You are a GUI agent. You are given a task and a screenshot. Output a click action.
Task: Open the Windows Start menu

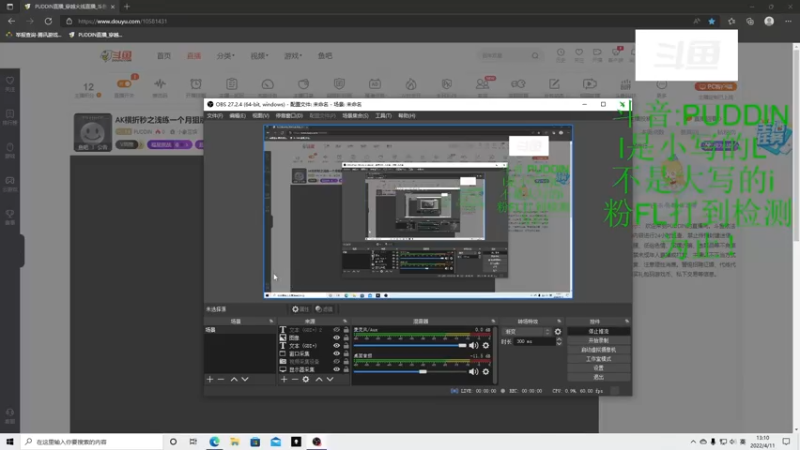[10, 442]
